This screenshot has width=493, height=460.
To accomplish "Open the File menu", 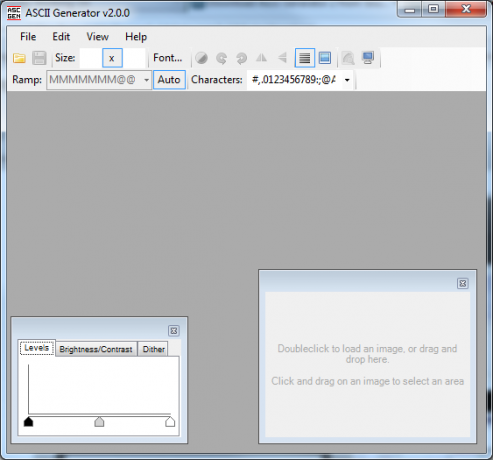I will (28, 37).
